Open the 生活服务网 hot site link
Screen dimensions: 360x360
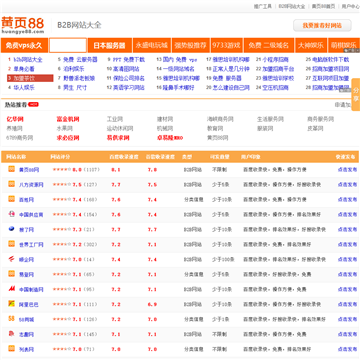click(x=270, y=119)
